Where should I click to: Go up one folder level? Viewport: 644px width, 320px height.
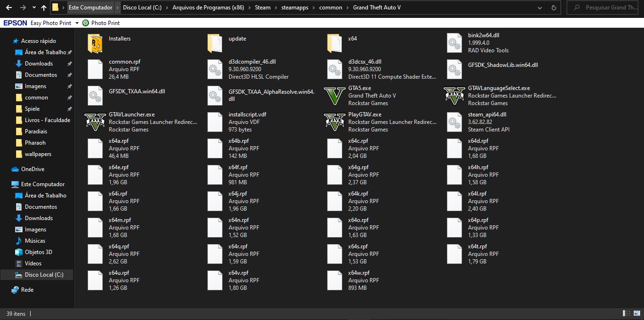pos(44,8)
